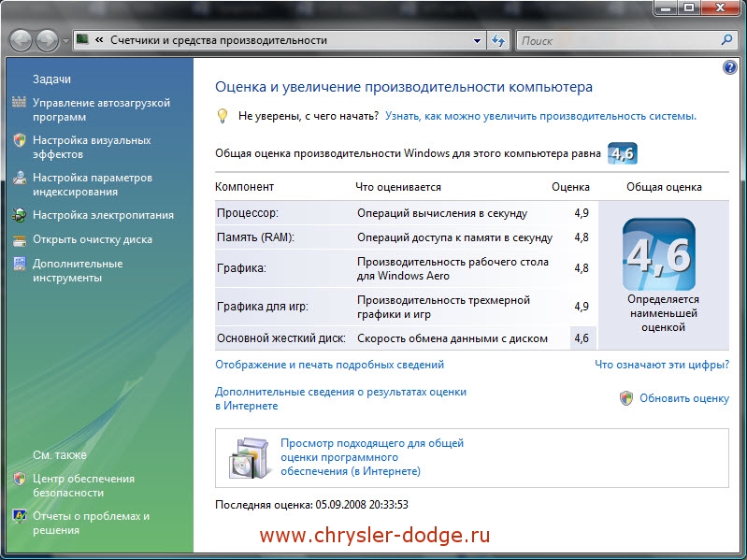Click the address bar monitor icon
This screenshot has width=747, height=560.
[x=82, y=39]
